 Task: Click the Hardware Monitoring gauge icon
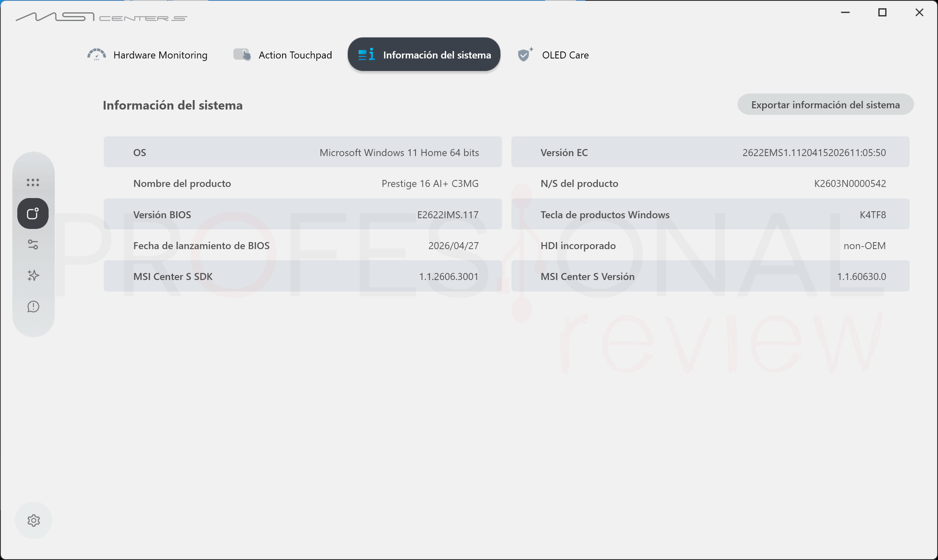click(x=97, y=55)
